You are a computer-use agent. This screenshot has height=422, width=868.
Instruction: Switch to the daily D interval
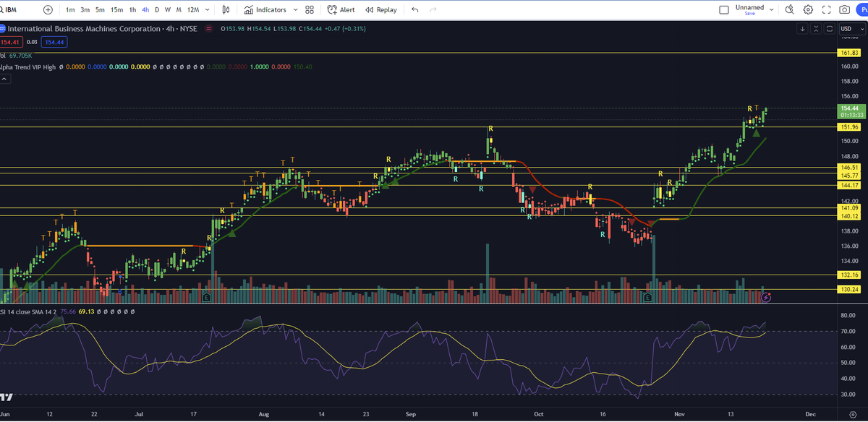(x=157, y=10)
